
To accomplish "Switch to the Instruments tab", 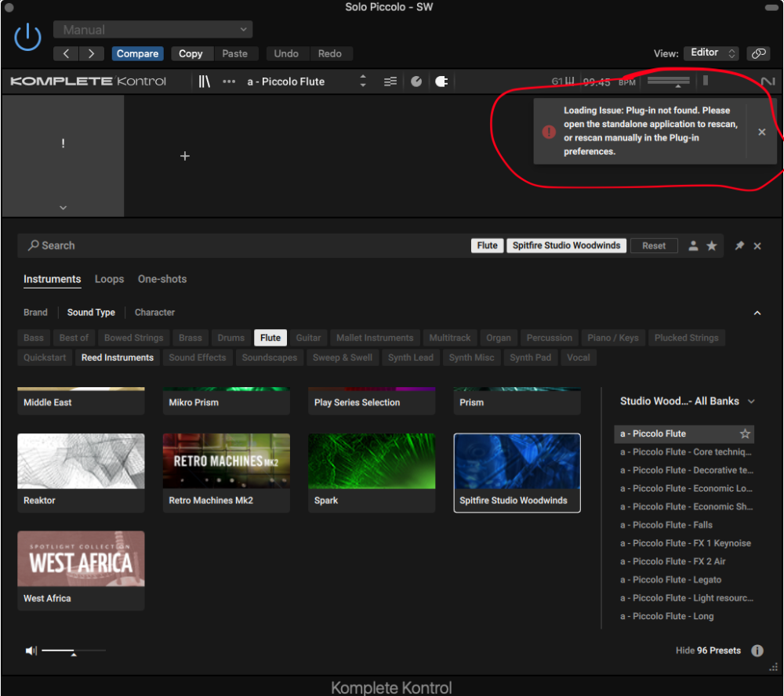I will 52,280.
